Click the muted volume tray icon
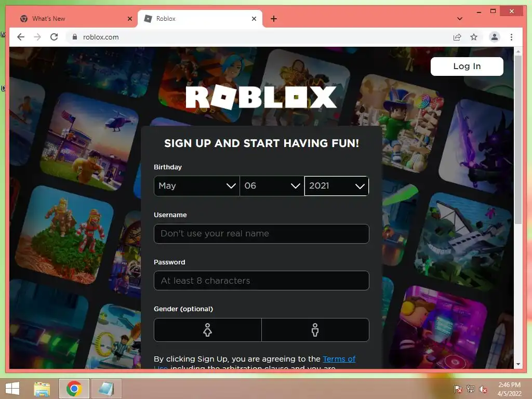The height and width of the screenshot is (399, 532). coord(483,389)
